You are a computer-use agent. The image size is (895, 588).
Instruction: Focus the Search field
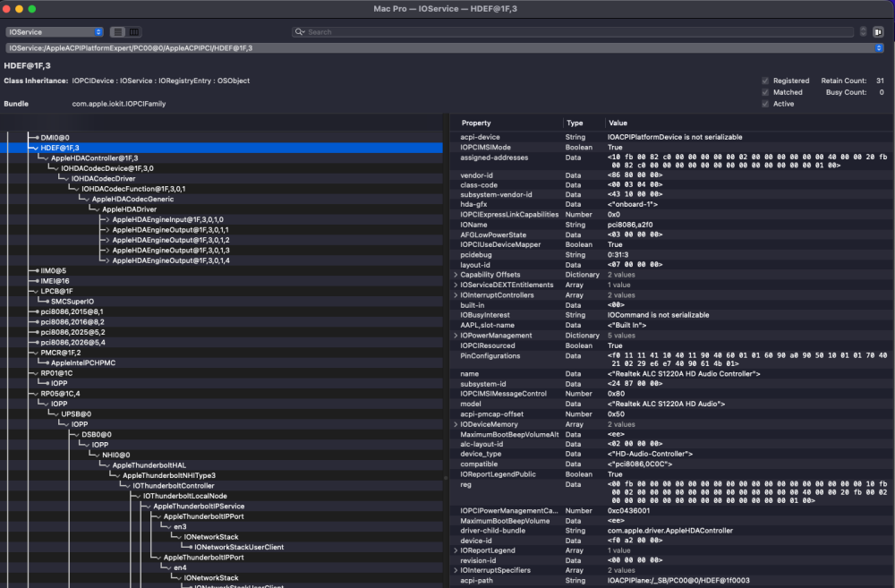point(573,32)
